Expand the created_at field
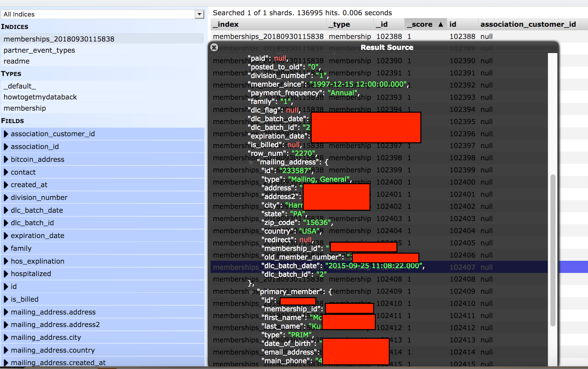The image size is (588, 369). [x=6, y=185]
